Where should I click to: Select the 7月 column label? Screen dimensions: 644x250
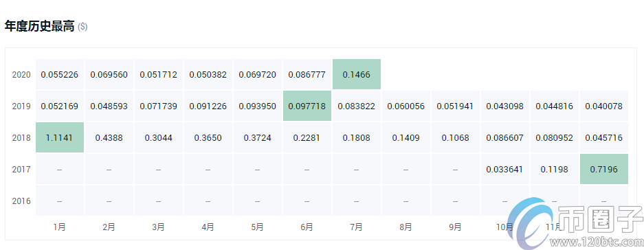[357, 227]
